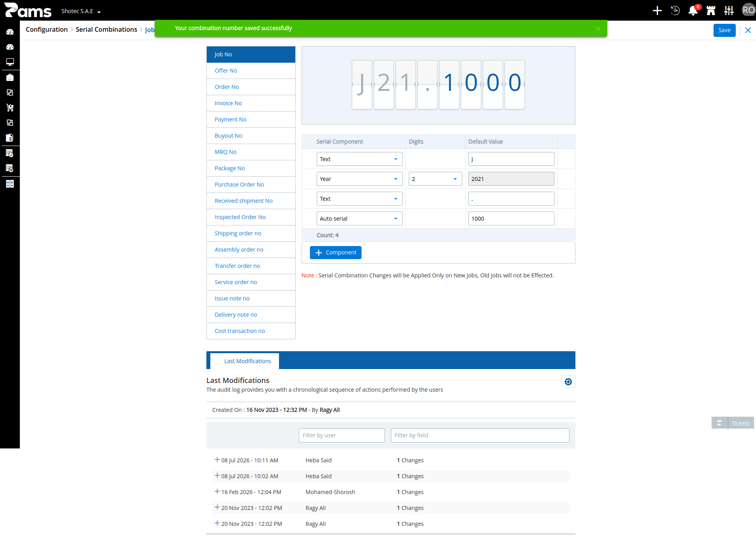This screenshot has width=756, height=554.
Task: Expand the 08 Jul 2026 10:11 AM entry
Action: click(x=217, y=460)
